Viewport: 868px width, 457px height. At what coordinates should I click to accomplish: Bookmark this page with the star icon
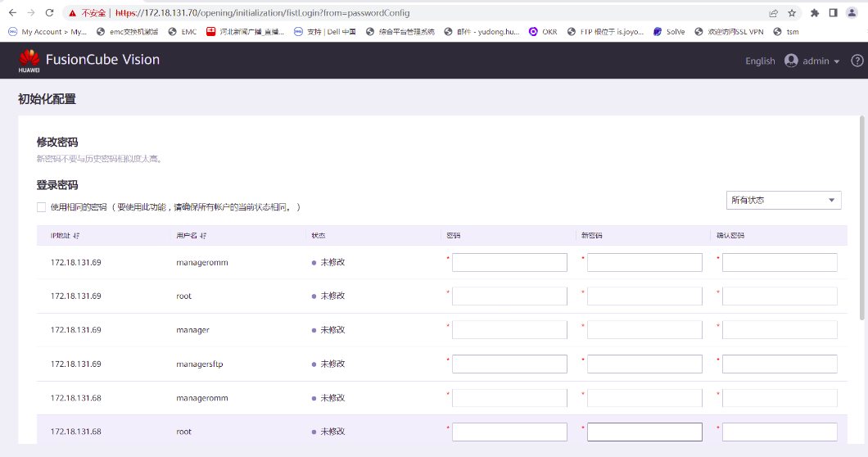(x=792, y=13)
